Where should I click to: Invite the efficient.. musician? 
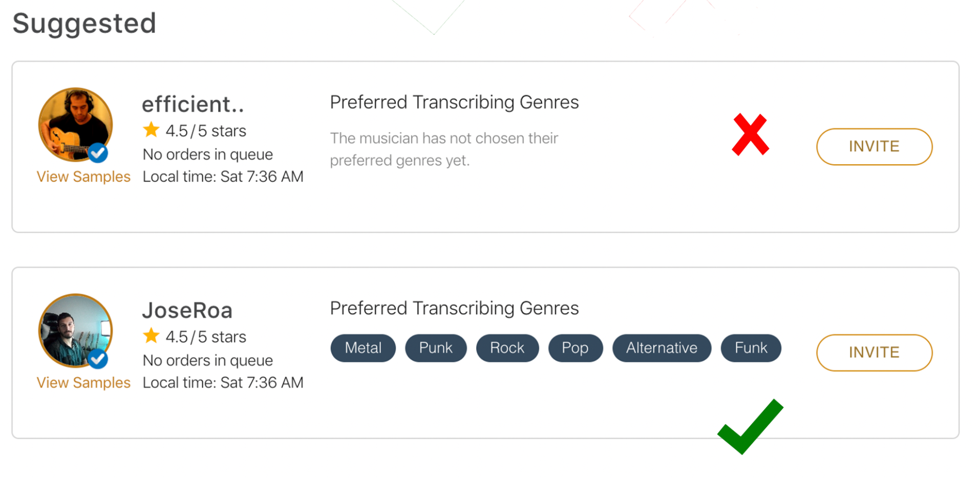874,146
